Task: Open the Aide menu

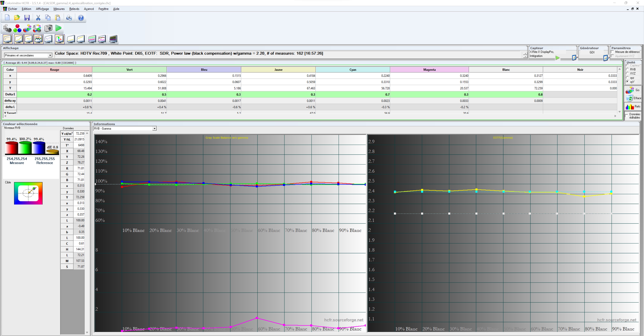Action: (116, 9)
